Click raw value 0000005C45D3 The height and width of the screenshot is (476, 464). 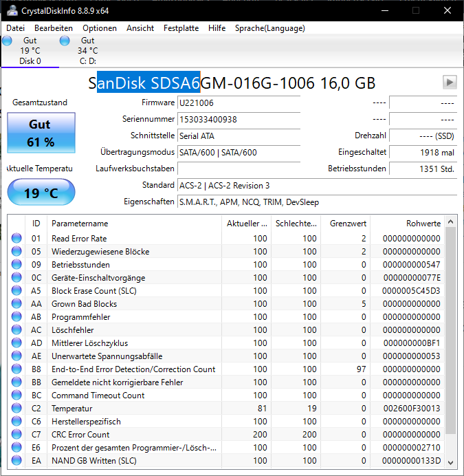411,291
